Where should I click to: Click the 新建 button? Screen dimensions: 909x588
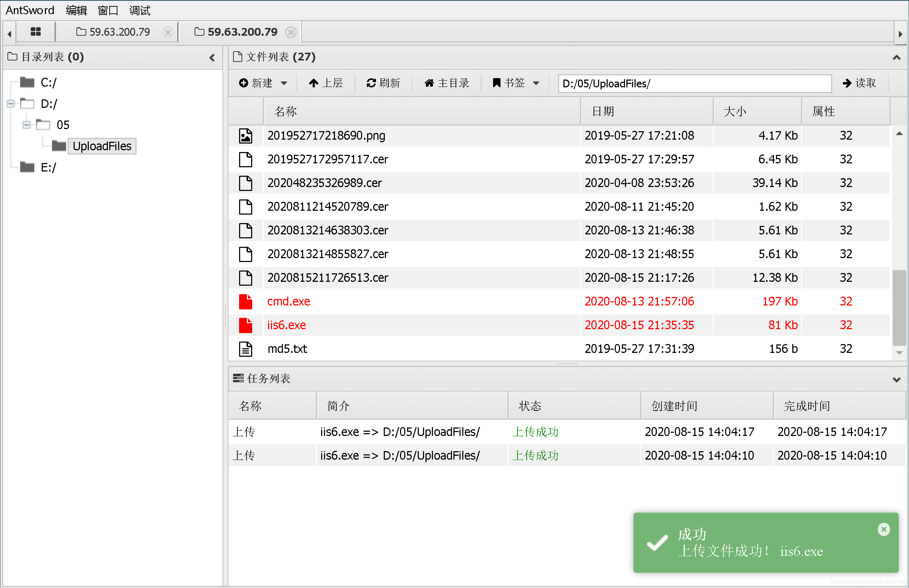click(255, 83)
